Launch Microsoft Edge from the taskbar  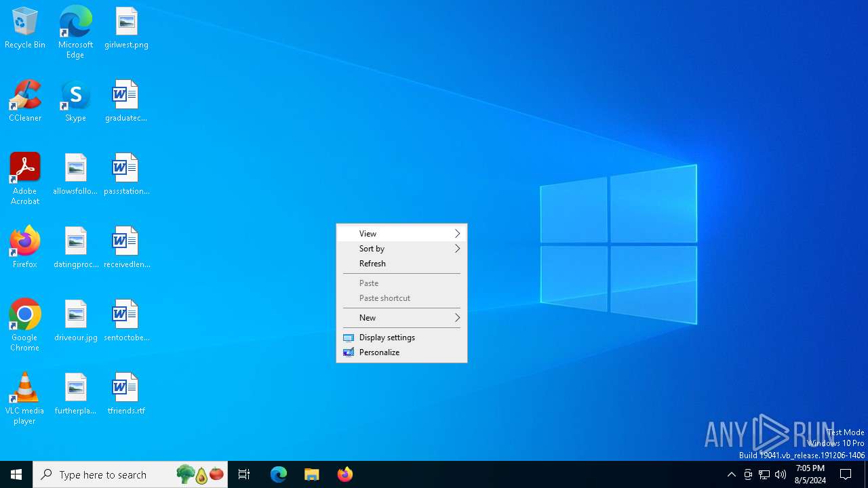pos(279,474)
